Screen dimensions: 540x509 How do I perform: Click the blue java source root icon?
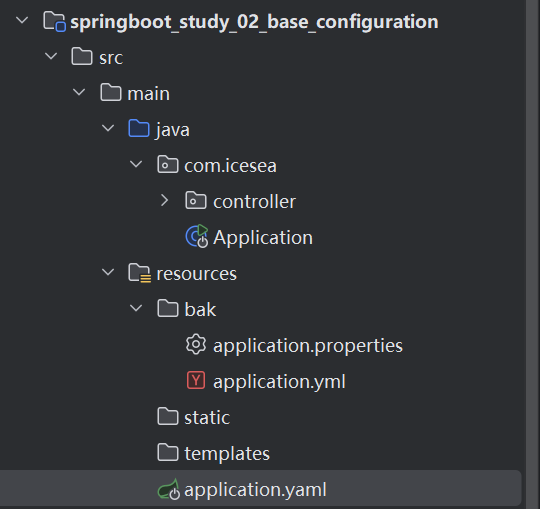(139, 128)
